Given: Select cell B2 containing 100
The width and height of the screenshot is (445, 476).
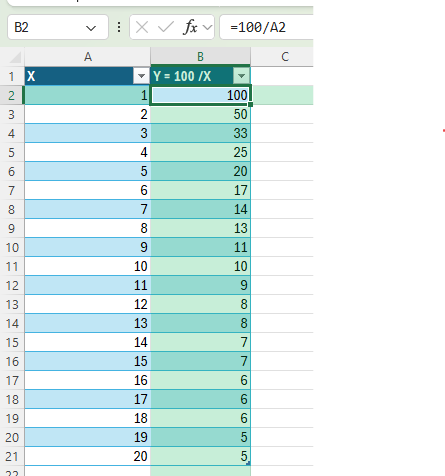Looking at the screenshot, I should (200, 95).
